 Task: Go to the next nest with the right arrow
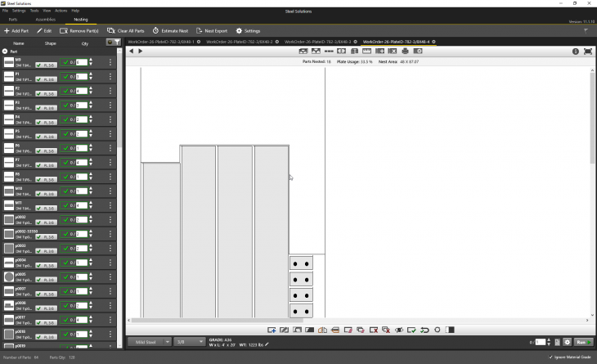pyautogui.click(x=141, y=51)
